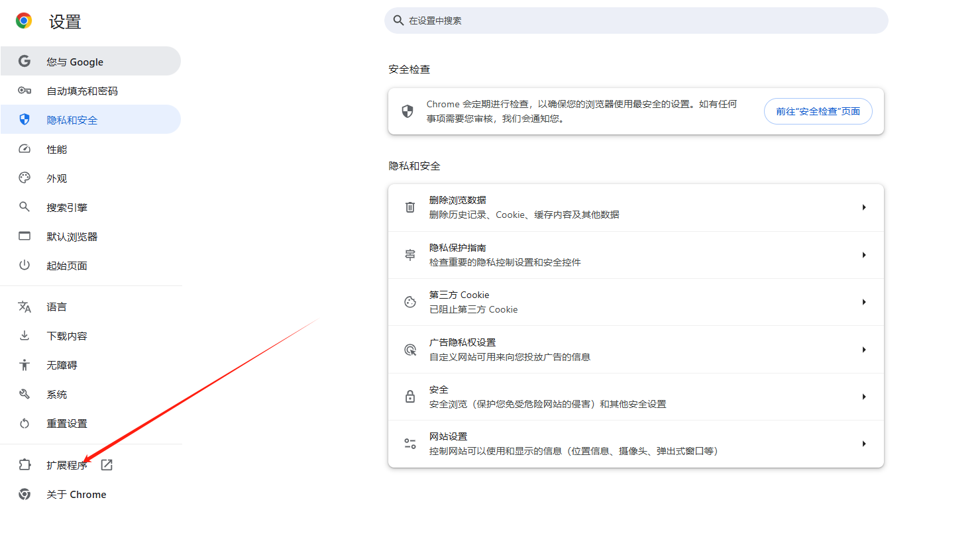This screenshot has height=553, width=980.
Task: Click the browser window icon for 默认浏览器
Action: pos(25,236)
